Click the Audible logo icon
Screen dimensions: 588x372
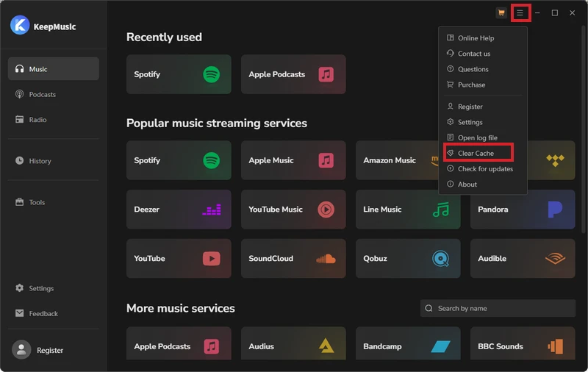pos(556,258)
